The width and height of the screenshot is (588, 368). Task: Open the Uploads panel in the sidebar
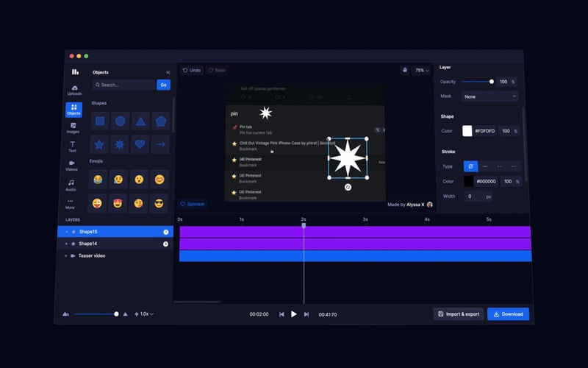[x=74, y=90]
